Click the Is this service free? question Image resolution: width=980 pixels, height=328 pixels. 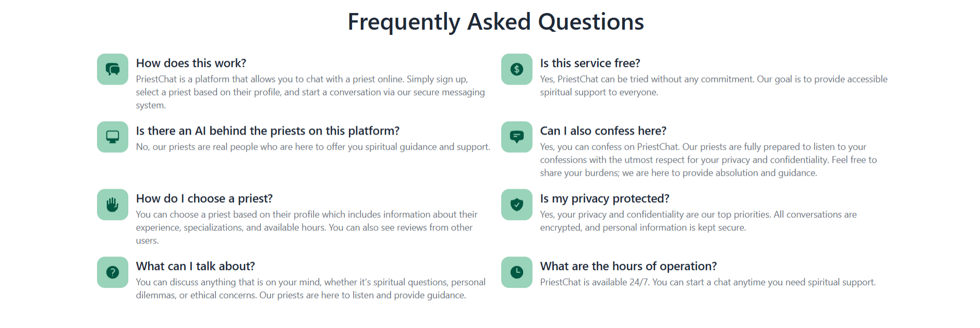590,63
